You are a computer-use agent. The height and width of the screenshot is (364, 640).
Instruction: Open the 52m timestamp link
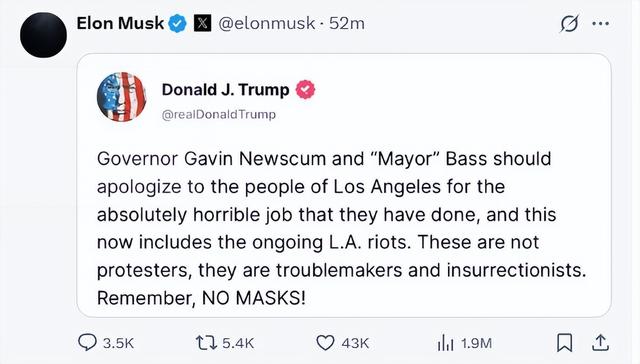click(347, 24)
